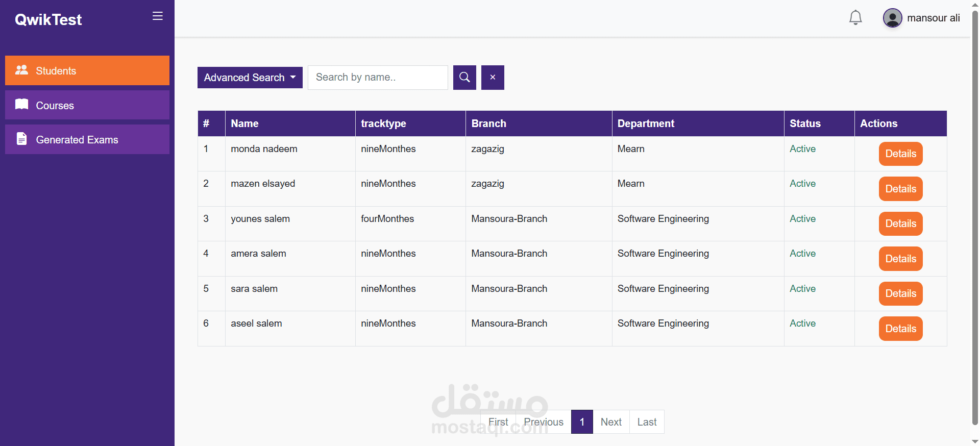Click the magnifying glass search button
This screenshot has width=980, height=446.
464,78
